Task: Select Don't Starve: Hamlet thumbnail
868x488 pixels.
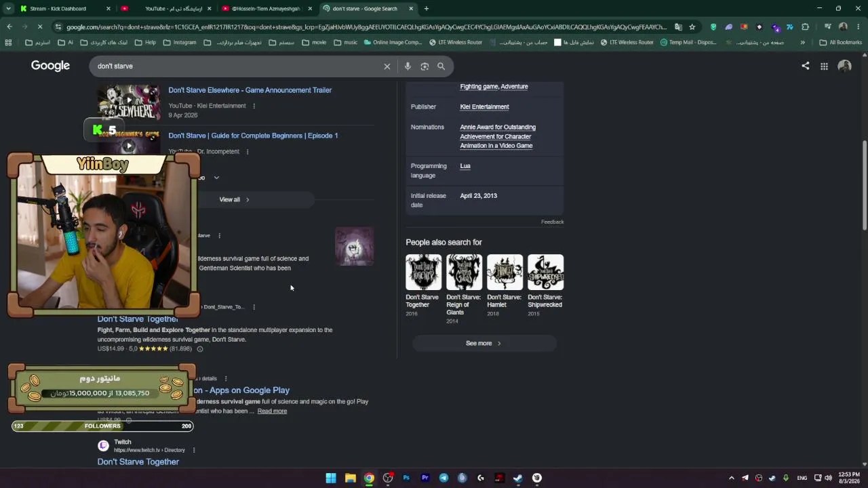Action: 505,272
